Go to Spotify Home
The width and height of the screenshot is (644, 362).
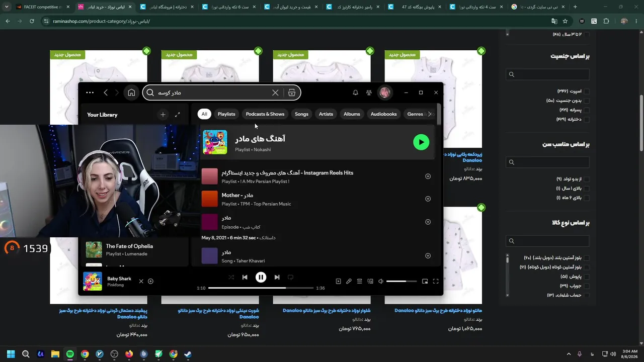pyautogui.click(x=131, y=93)
